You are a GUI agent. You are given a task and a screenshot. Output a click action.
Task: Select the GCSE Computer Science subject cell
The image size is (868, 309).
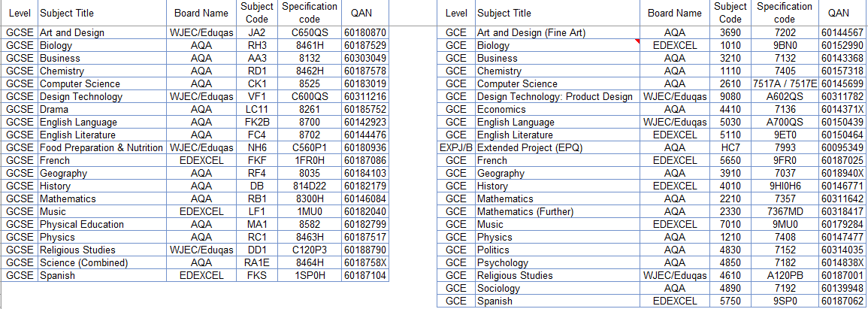102,83
